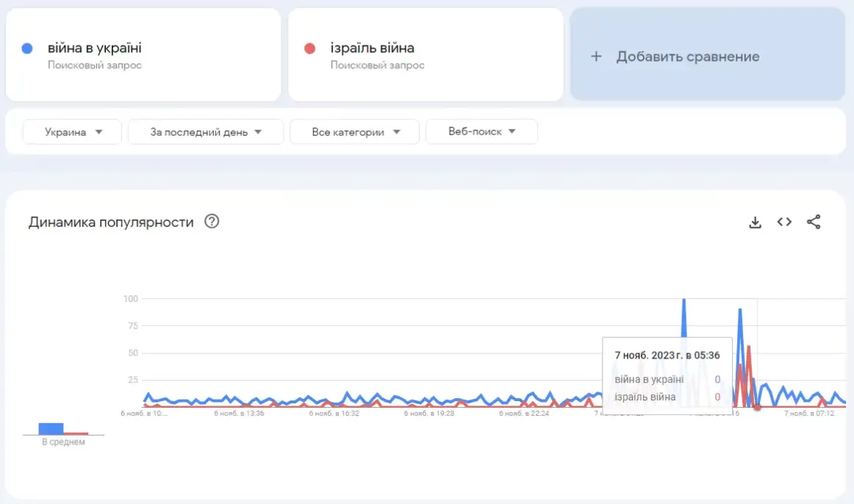The image size is (854, 504).
Task: Click the red spike near 50 on chart
Action: (750, 348)
